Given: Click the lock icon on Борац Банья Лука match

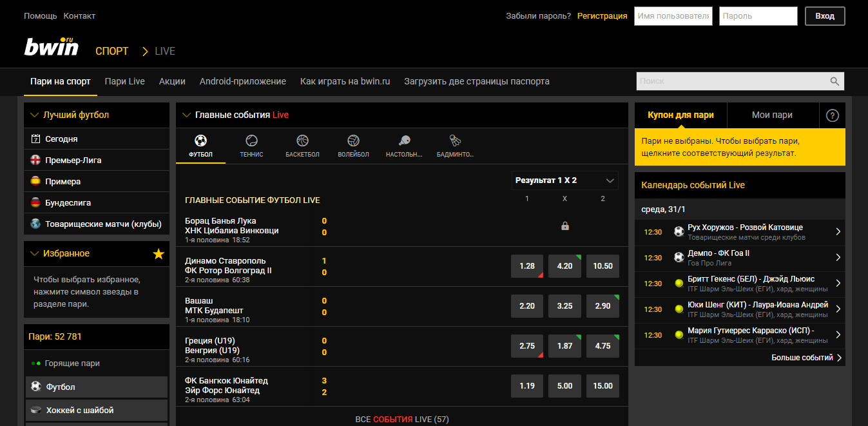Looking at the screenshot, I should click(565, 226).
